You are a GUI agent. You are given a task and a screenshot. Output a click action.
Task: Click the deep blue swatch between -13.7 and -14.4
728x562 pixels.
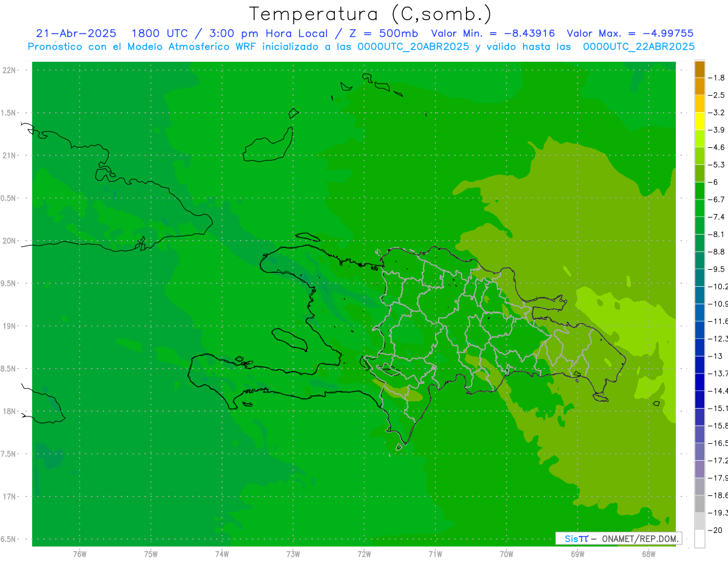pos(699,382)
